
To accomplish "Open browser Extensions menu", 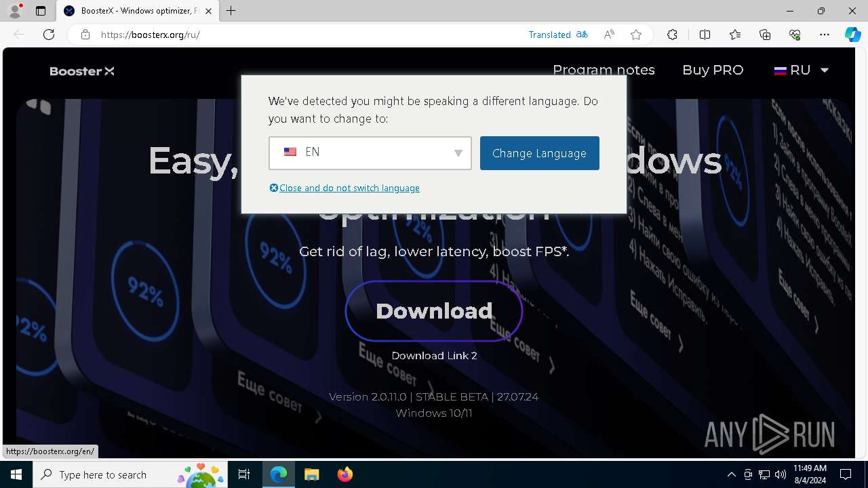I will [672, 35].
